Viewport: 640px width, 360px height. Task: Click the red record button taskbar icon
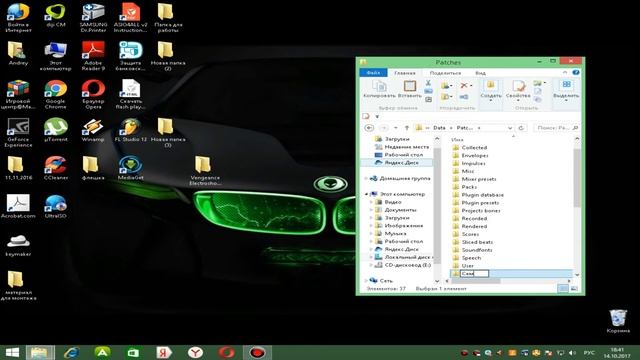click(257, 352)
